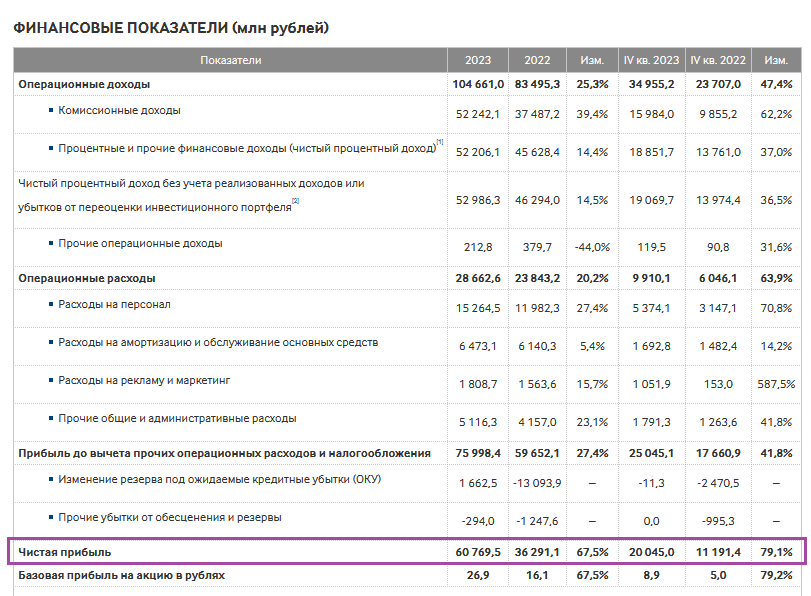Select the 25,3% change cell
This screenshot has width=811, height=596.
592,84
